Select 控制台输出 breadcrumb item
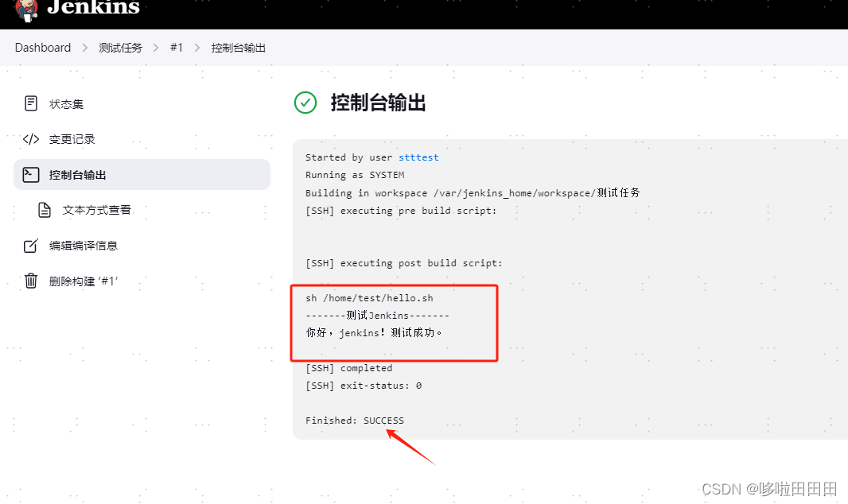Image resolution: width=848 pixels, height=504 pixels. pyautogui.click(x=238, y=48)
